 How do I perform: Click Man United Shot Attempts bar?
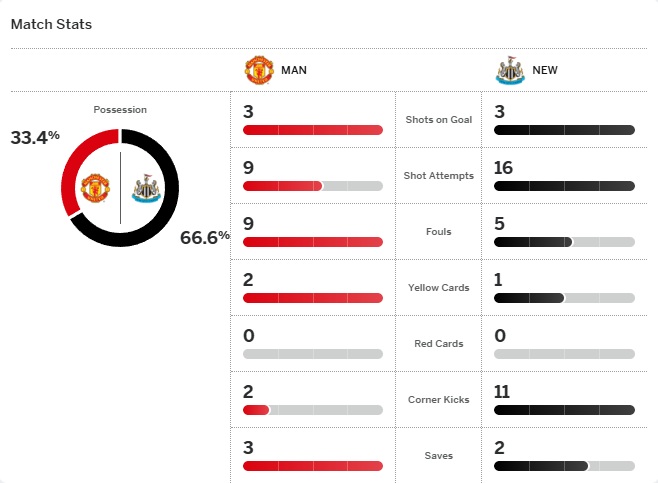coord(312,186)
